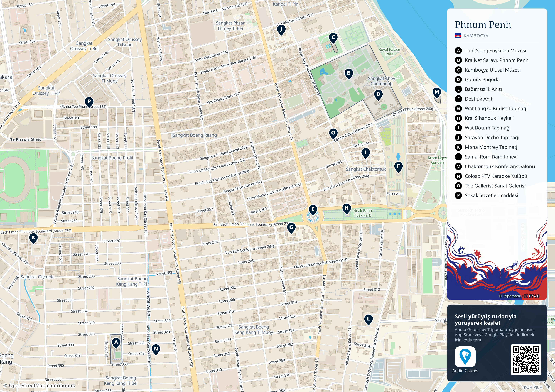Click the Event Area label
The width and height of the screenshot is (555, 392).
(395, 194)
